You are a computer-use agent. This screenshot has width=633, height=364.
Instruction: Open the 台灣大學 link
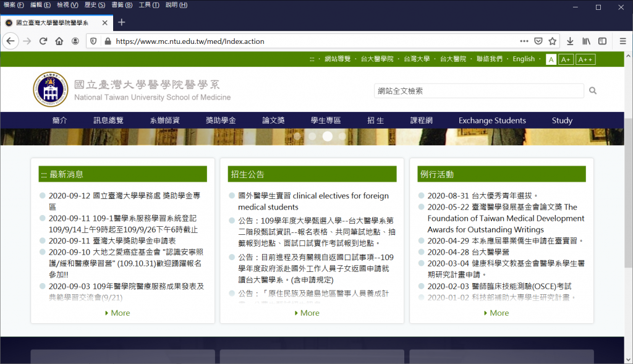[x=417, y=59]
